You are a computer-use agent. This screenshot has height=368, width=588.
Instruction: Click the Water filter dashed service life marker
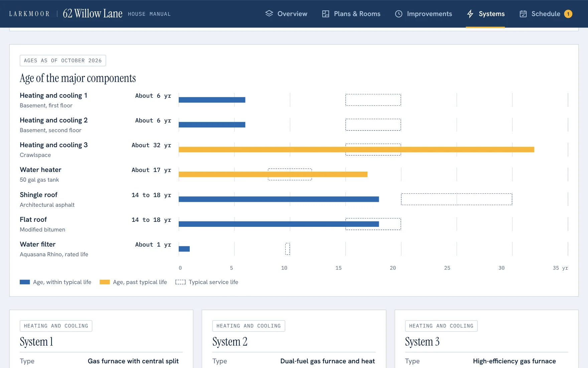click(287, 249)
